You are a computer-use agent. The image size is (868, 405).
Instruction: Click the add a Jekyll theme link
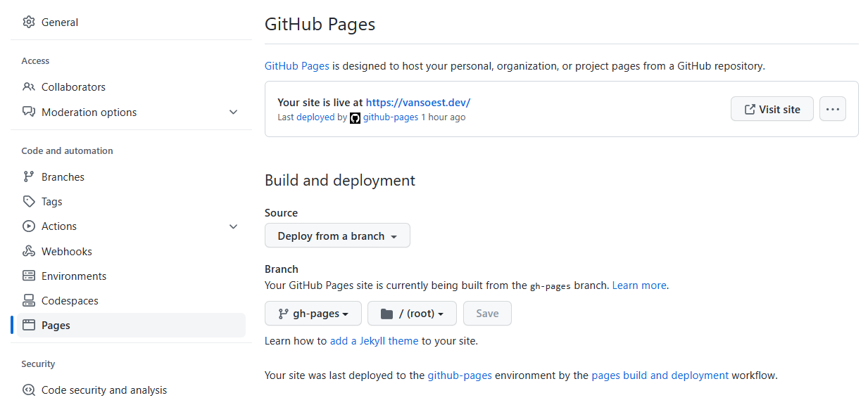point(374,340)
